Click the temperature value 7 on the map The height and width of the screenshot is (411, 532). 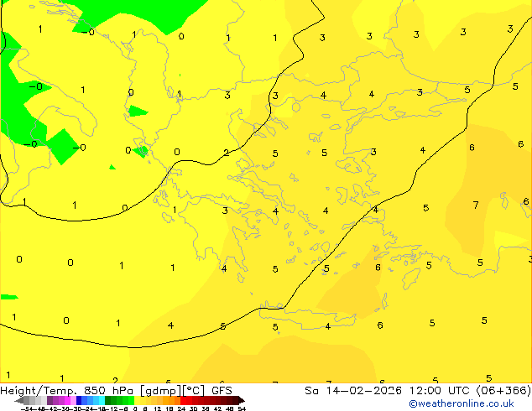click(476, 205)
